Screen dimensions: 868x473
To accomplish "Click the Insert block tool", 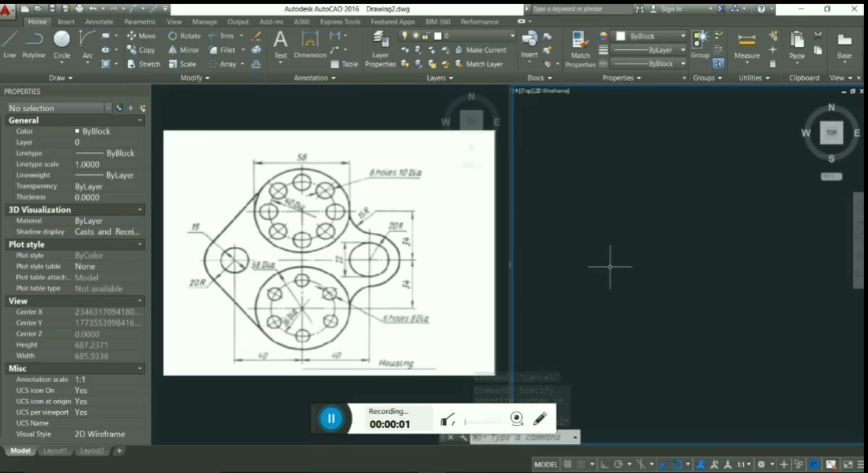I will pyautogui.click(x=529, y=44).
